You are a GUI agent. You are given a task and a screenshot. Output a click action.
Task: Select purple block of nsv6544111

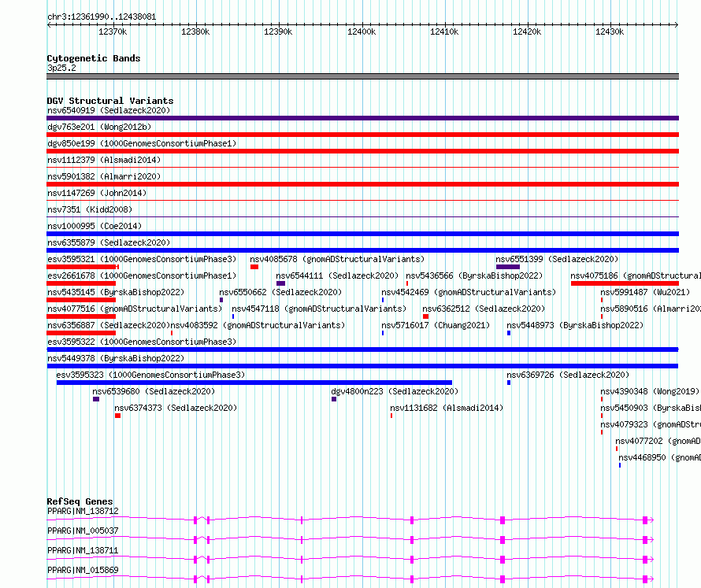click(280, 283)
